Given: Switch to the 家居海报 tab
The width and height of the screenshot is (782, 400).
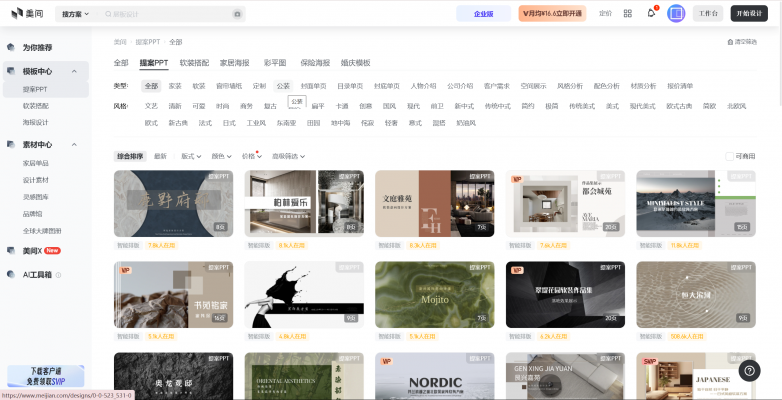Looking at the screenshot, I should click(x=235, y=63).
